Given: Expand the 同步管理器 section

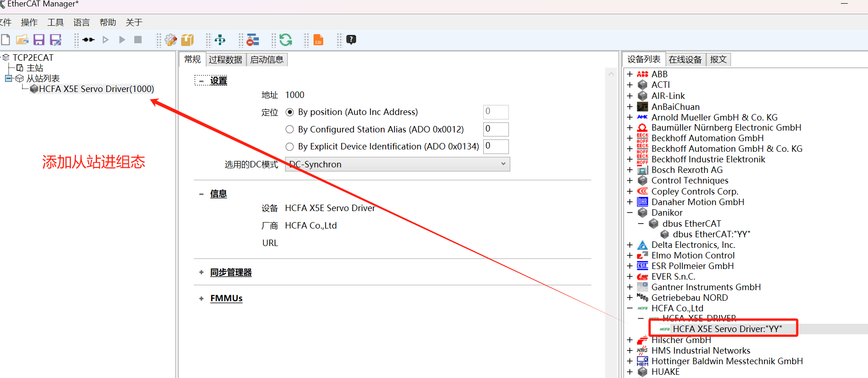Looking at the screenshot, I should (x=201, y=272).
